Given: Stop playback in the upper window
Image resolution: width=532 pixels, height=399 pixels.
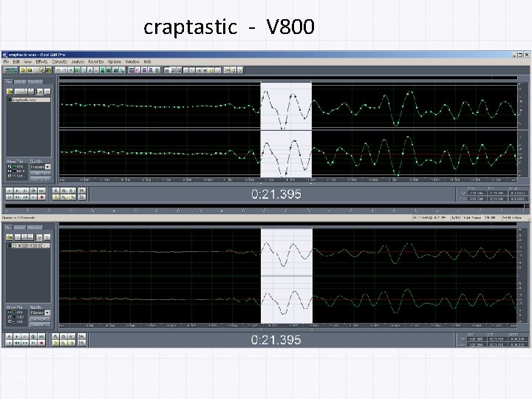Looking at the screenshot, I should coord(9,191).
